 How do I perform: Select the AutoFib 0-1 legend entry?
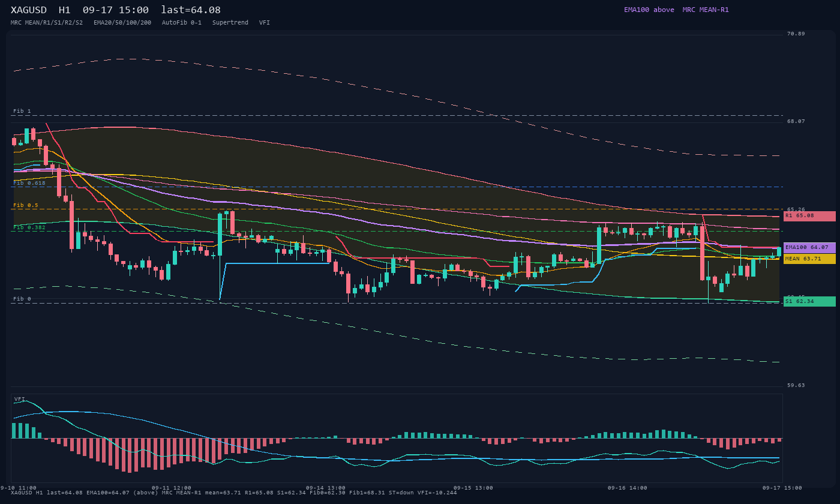(182, 22)
